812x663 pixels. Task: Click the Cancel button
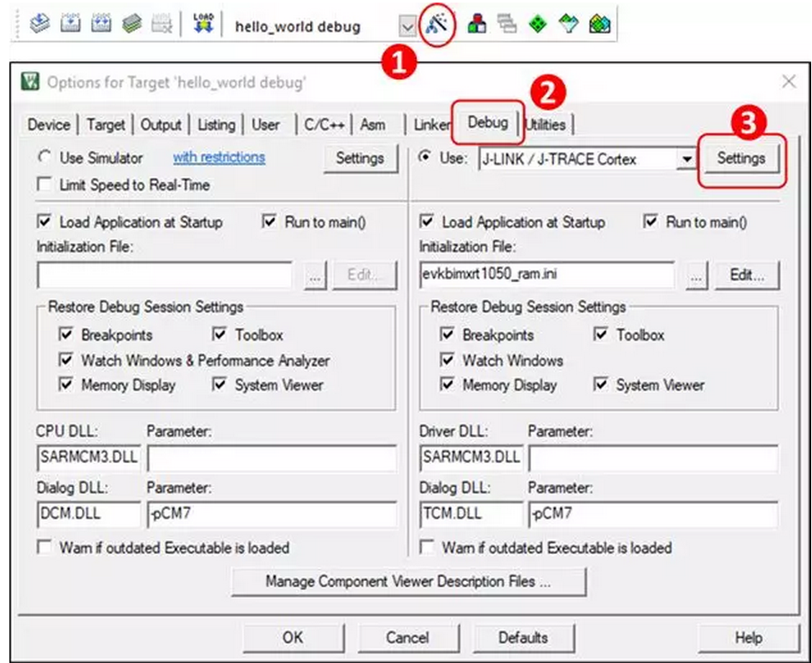[x=407, y=637]
